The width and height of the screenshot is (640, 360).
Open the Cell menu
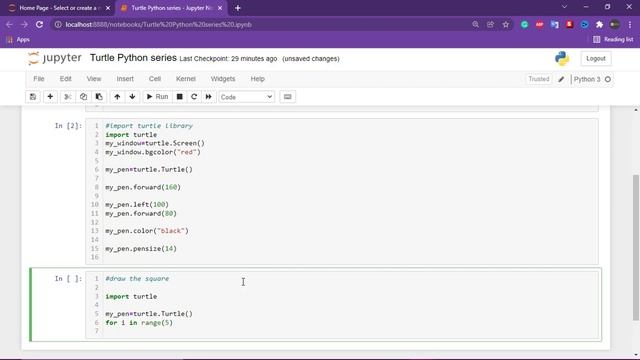pyautogui.click(x=155, y=79)
